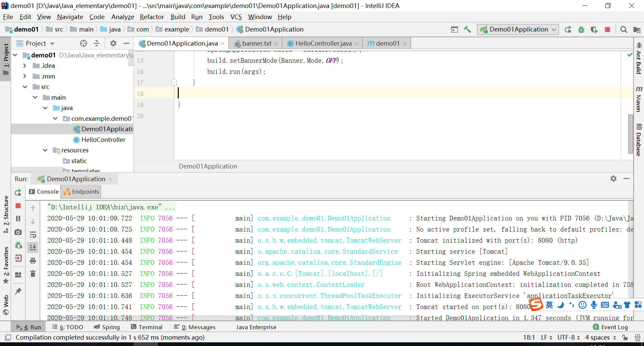The image size is (644, 346).
Task: Click the locate/scroll from source target icon
Action: 84,43
